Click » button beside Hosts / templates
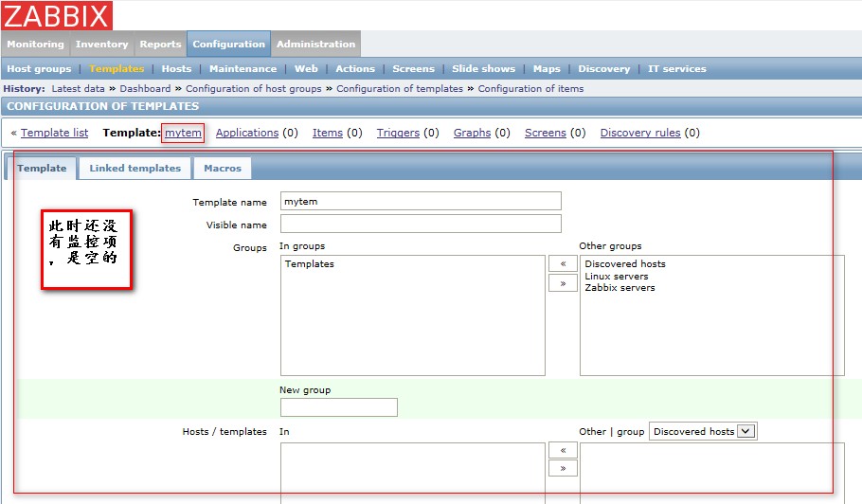862x504 pixels. (x=563, y=468)
